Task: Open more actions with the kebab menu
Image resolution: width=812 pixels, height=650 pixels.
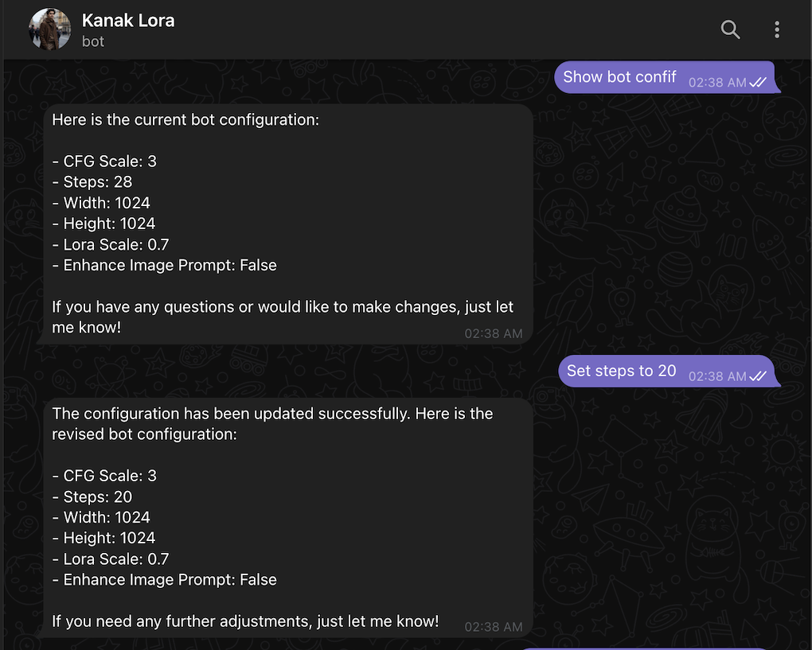Action: (x=776, y=29)
